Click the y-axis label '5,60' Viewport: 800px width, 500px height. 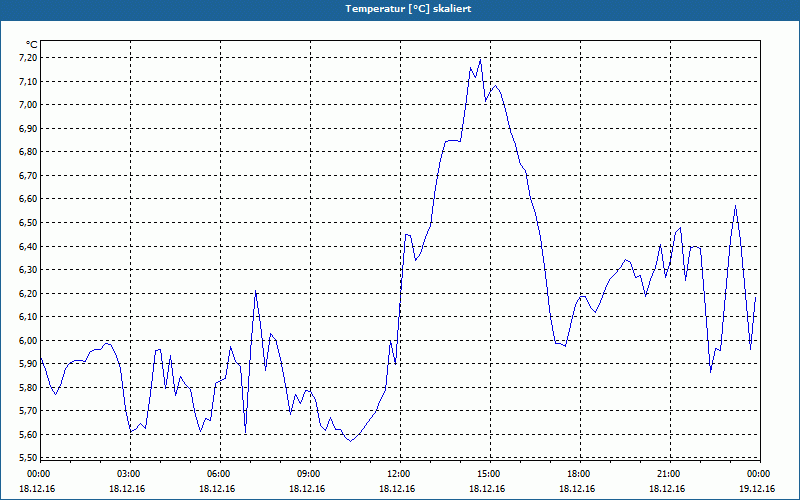point(29,435)
